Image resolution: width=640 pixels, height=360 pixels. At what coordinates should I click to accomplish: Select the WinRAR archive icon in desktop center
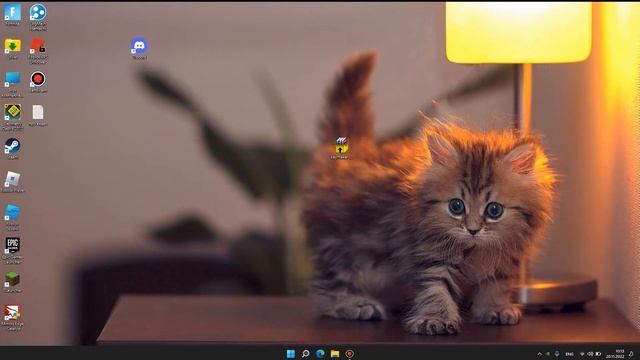pyautogui.click(x=341, y=148)
